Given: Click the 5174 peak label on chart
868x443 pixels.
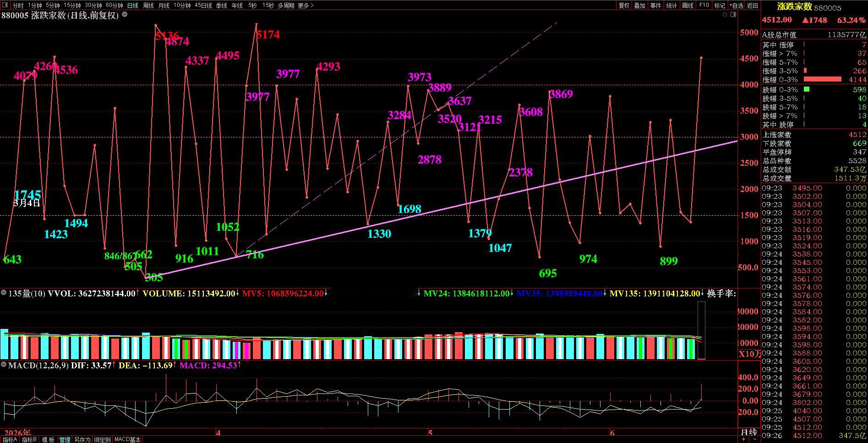Looking at the screenshot, I should [x=268, y=34].
